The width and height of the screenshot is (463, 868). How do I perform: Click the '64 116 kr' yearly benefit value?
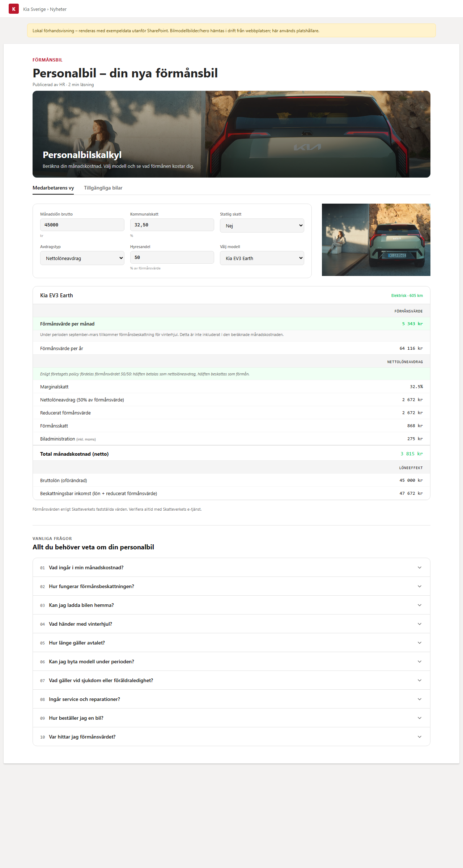click(x=411, y=348)
